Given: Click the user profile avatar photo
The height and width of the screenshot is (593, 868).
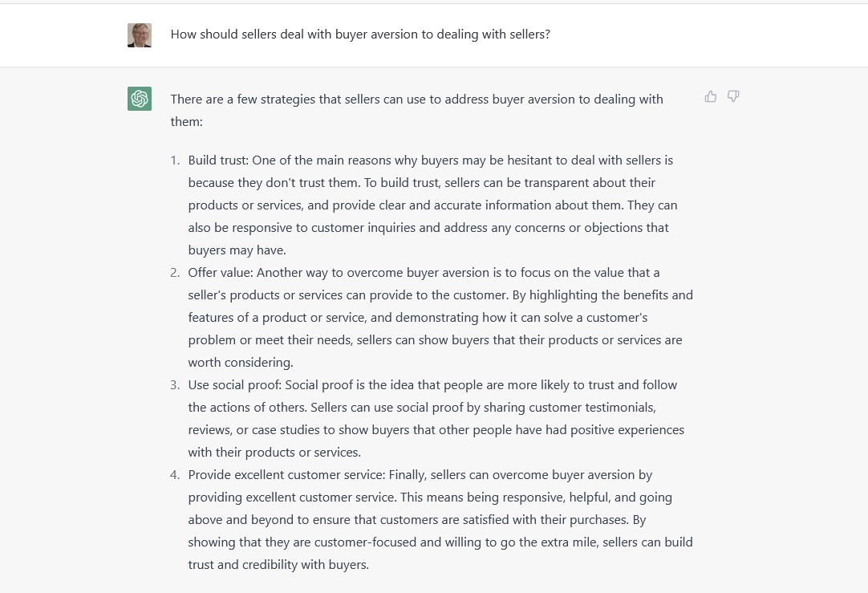Looking at the screenshot, I should point(140,35).
